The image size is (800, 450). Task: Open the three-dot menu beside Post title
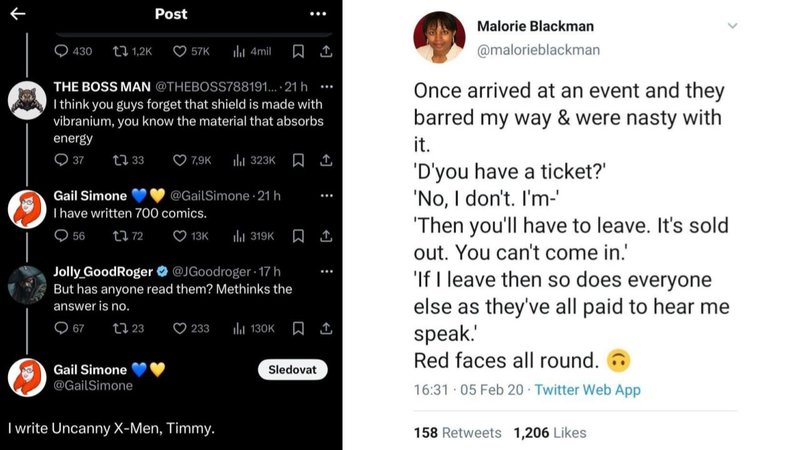click(x=318, y=13)
